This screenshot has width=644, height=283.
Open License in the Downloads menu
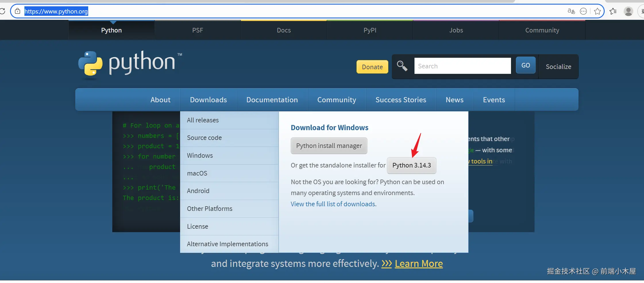[229, 226]
